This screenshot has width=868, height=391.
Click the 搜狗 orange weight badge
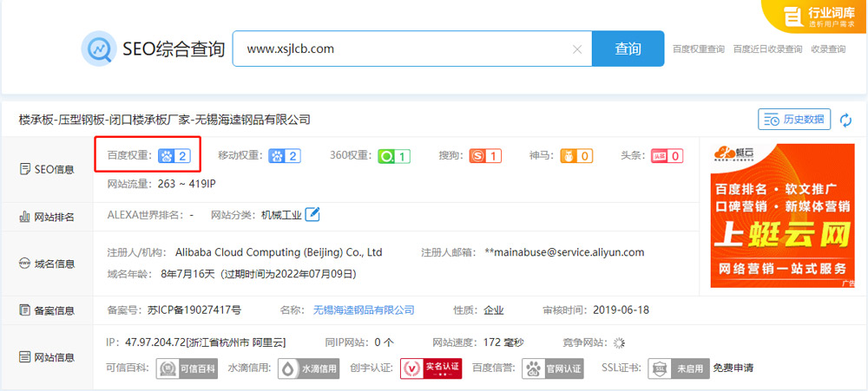tap(485, 156)
